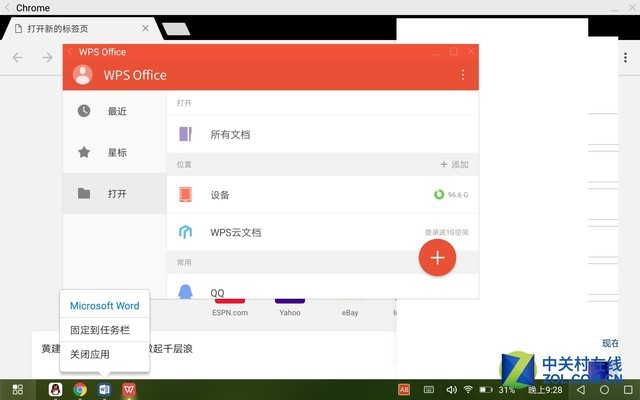
Task: Close the Chrome window
Action: tap(632, 7)
